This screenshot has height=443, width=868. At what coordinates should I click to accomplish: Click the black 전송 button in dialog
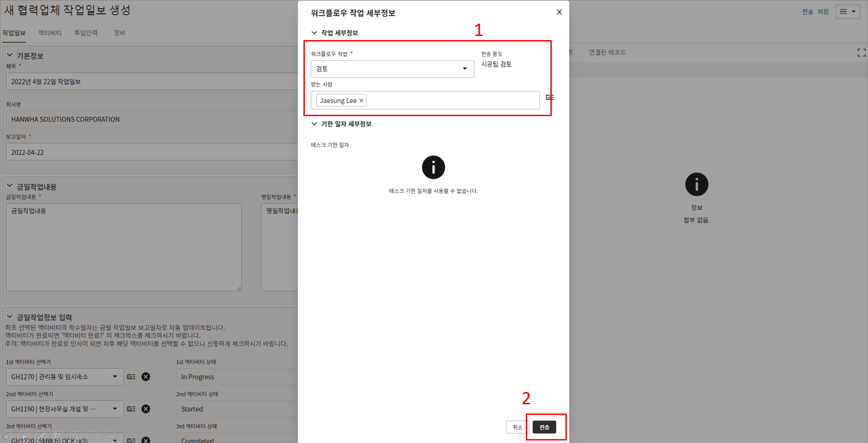click(x=544, y=427)
